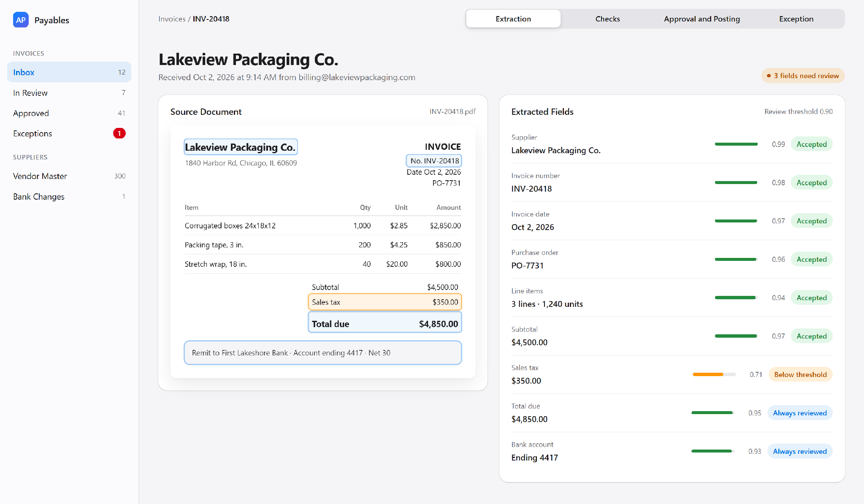Click the red Exceptions count badge
Image resolution: width=864 pixels, height=504 pixels.
coord(119,133)
